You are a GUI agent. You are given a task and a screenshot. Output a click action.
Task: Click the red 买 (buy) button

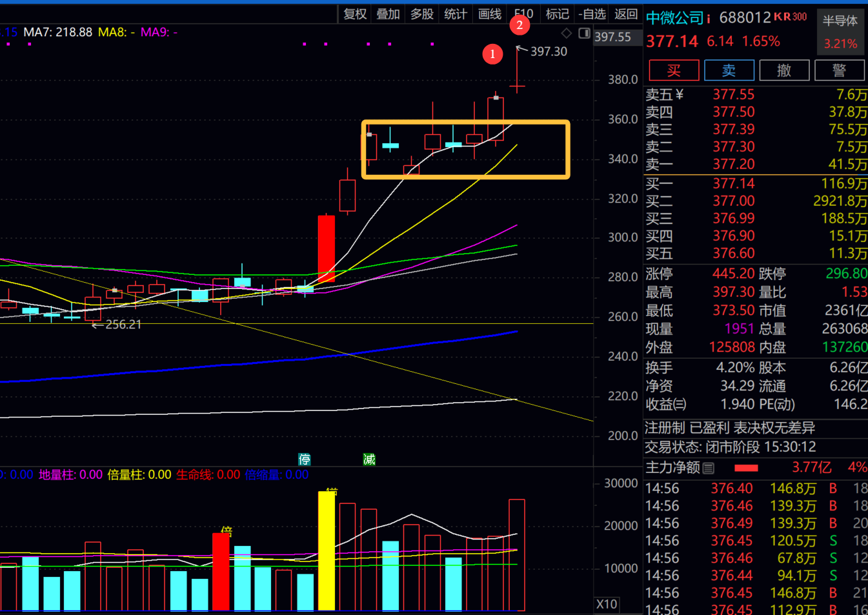tap(674, 70)
